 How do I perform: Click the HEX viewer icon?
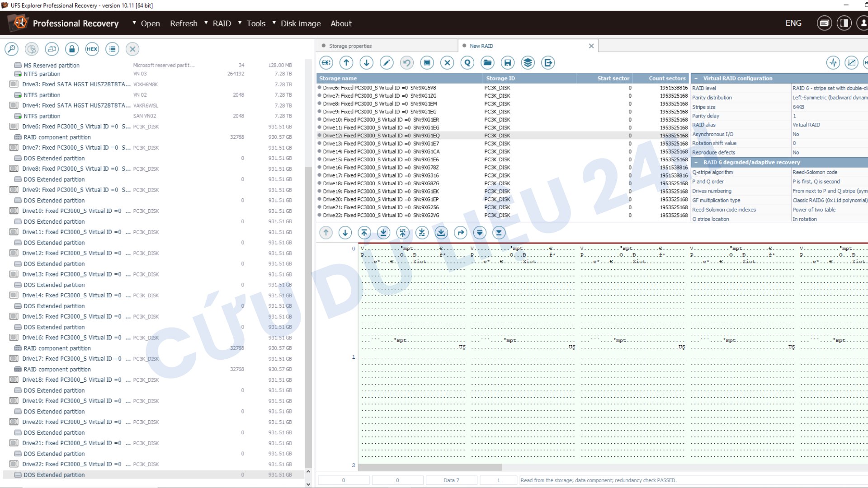[92, 49]
